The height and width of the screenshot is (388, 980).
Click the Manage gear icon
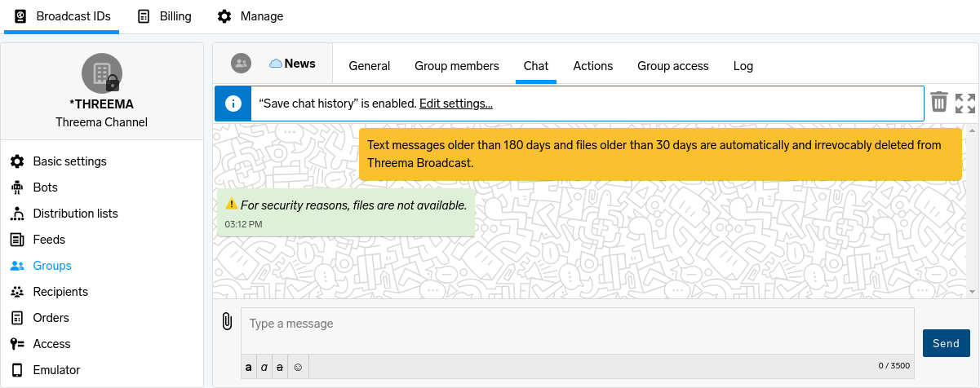(x=224, y=16)
